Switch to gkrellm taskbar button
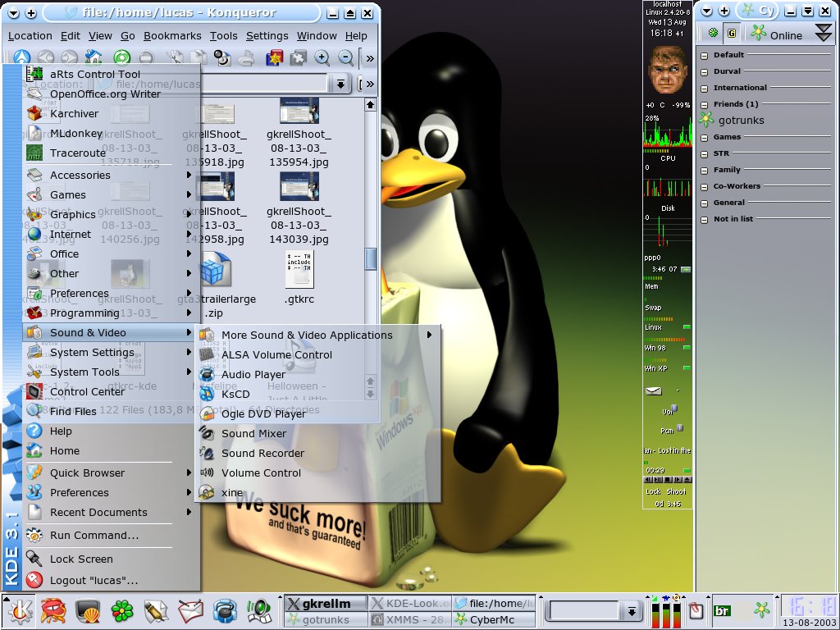This screenshot has width=840, height=630. 326,603
